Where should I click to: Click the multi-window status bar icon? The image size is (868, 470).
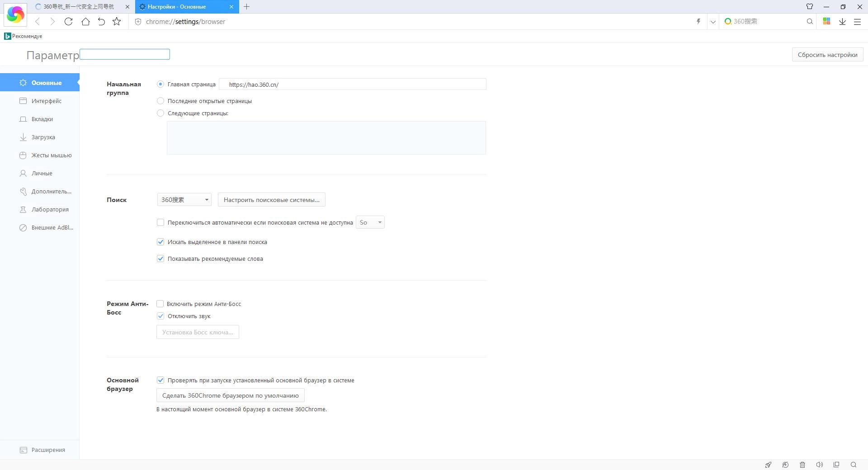[x=836, y=465]
